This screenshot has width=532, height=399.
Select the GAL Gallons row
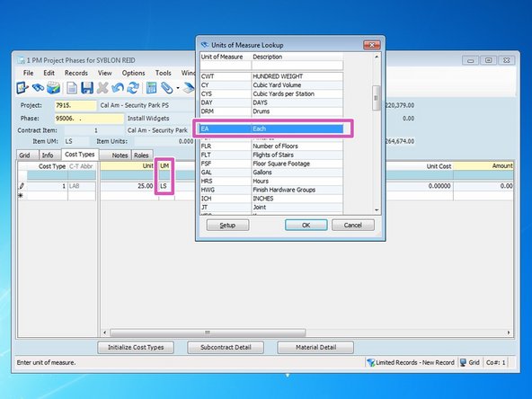pyautogui.click(x=271, y=173)
